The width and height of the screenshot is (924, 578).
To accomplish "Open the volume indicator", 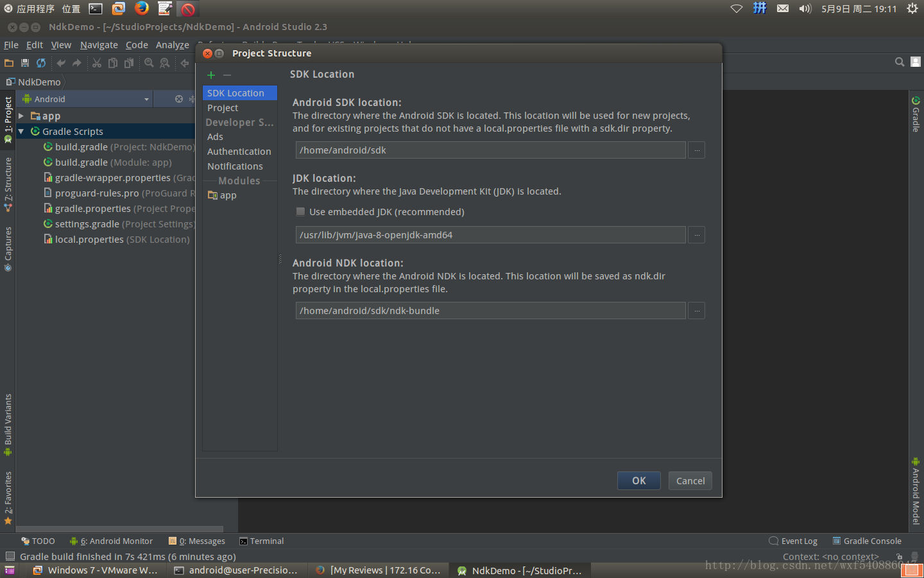I will click(x=805, y=8).
